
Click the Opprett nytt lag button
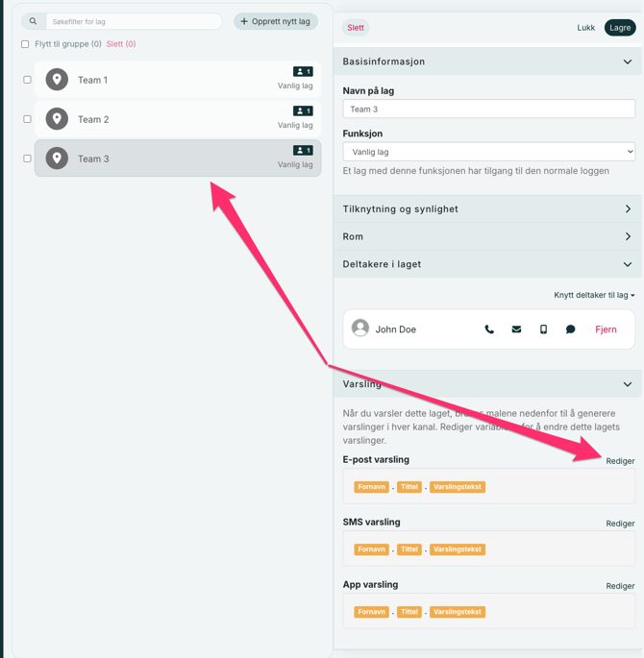tap(276, 21)
